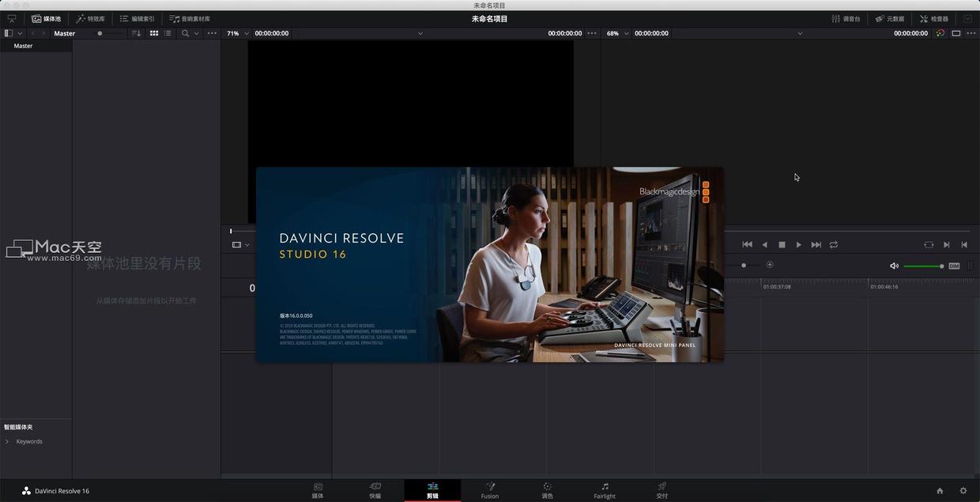Image resolution: width=980 pixels, height=502 pixels.
Task: Open media pool options three-dot menu
Action: pos(212,33)
